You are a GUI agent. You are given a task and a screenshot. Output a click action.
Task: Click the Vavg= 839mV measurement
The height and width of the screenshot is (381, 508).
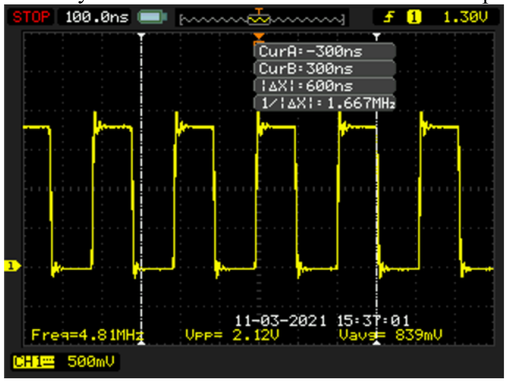coord(390,335)
